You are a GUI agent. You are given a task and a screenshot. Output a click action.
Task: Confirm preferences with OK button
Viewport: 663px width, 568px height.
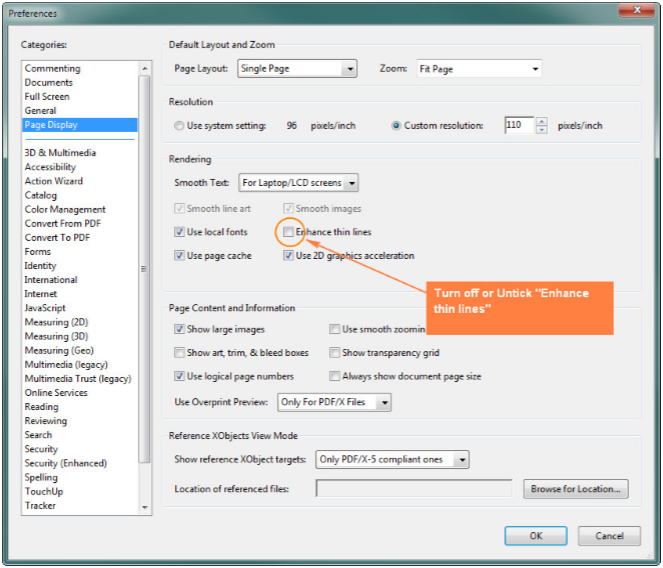[536, 536]
